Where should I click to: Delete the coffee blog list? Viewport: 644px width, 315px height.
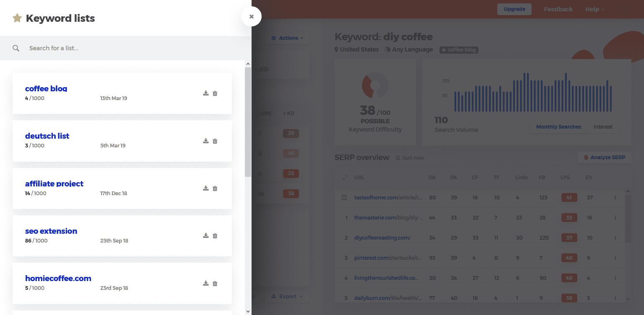(215, 93)
